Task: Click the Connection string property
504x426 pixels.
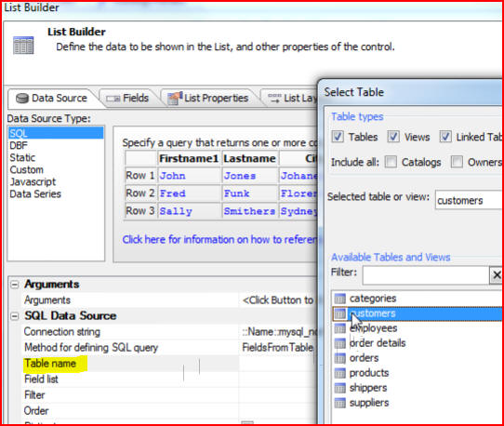Action: (x=168, y=332)
